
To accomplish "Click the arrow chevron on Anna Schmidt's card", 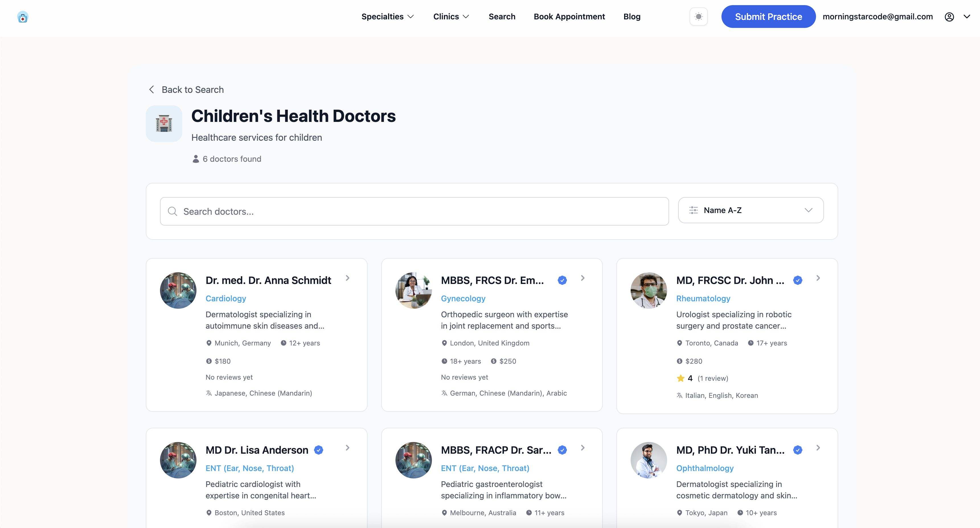I will pyautogui.click(x=347, y=278).
